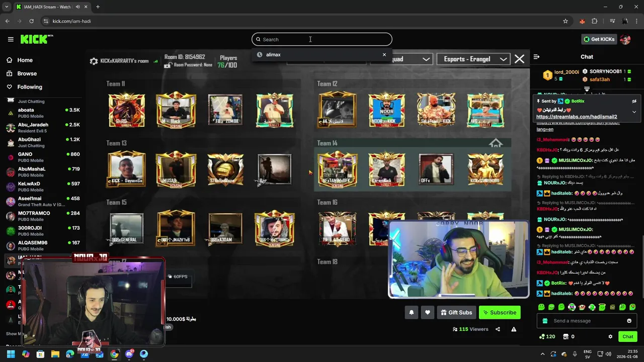Open browser extensions puzzle icon

point(595,21)
